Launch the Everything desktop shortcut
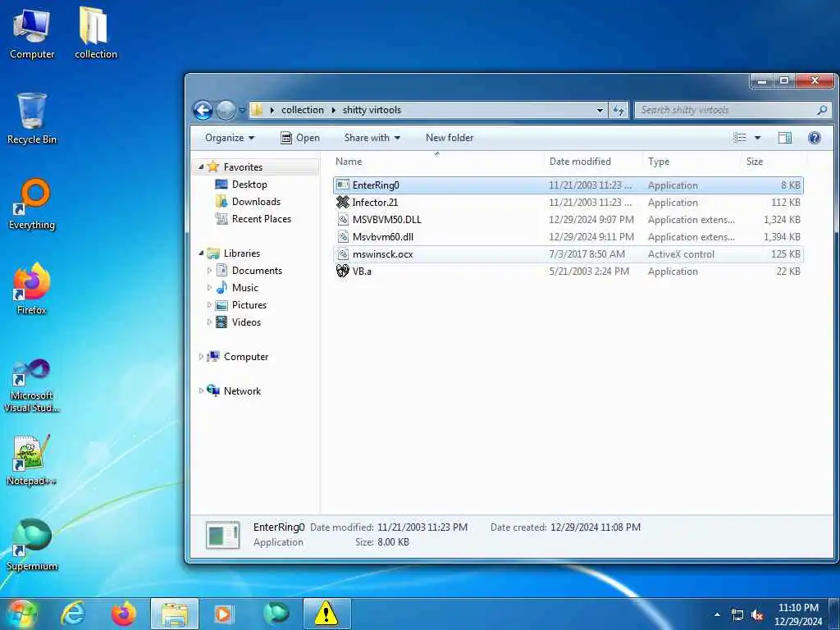Image resolution: width=840 pixels, height=630 pixels. [32, 204]
